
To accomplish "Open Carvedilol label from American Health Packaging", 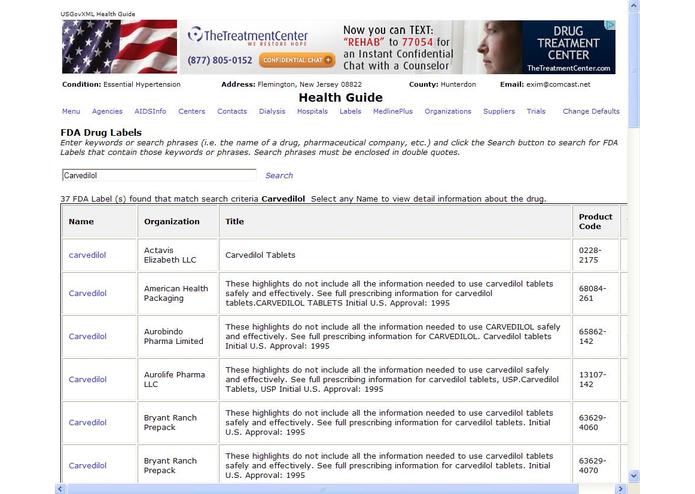I will tap(87, 293).
